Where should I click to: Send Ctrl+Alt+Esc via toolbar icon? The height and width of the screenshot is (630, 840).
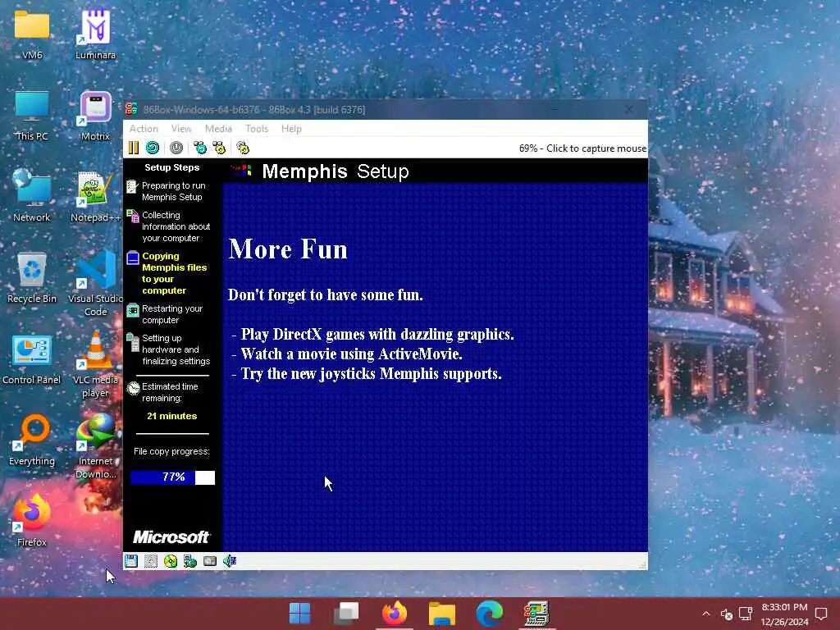coord(219,148)
